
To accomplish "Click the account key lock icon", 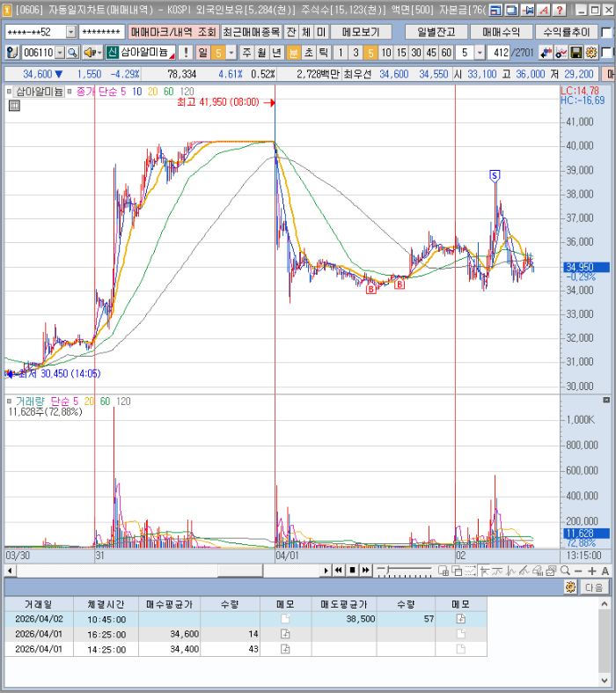I will [x=12, y=53].
